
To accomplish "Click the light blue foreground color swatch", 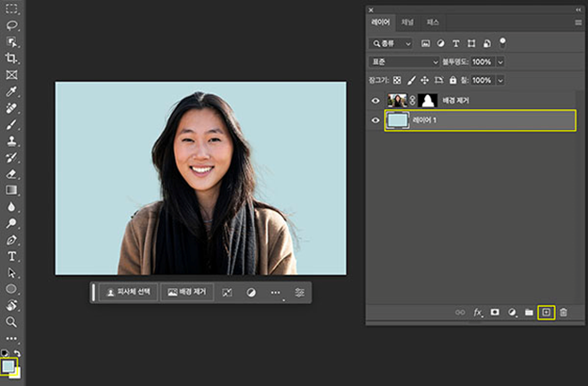I will [8, 365].
